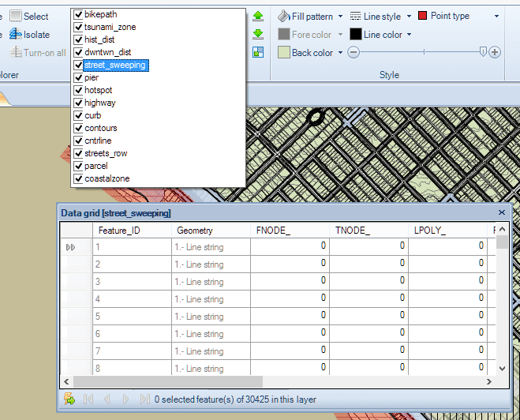Click the black Line color swatch
The width and height of the screenshot is (520, 420).
[356, 34]
